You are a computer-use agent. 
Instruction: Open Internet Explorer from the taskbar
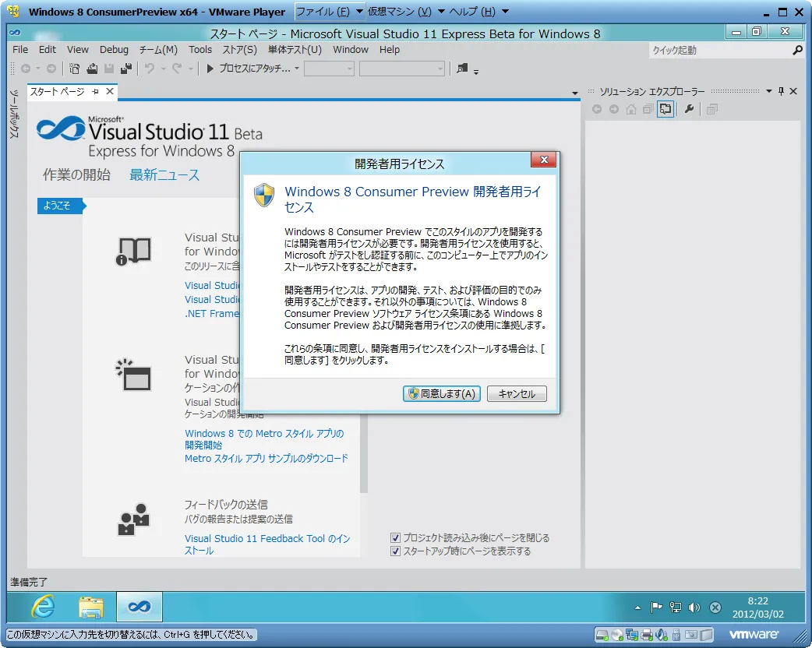coord(43,607)
